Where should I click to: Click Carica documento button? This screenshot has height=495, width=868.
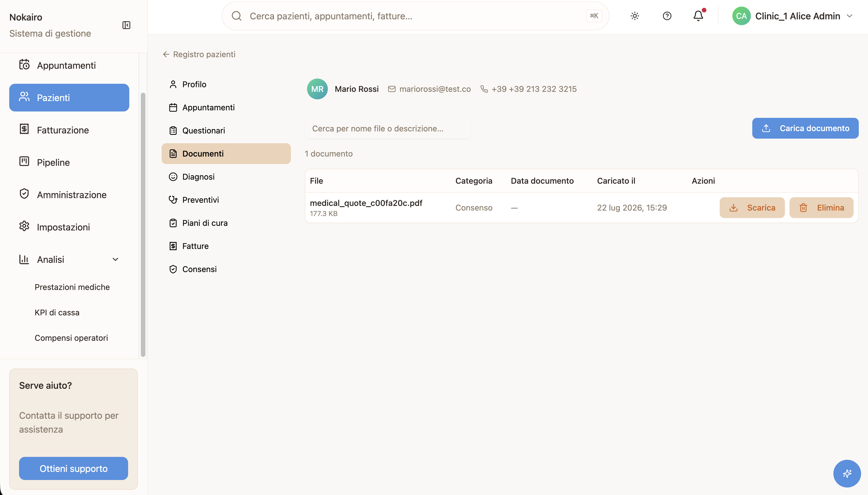pyautogui.click(x=805, y=128)
